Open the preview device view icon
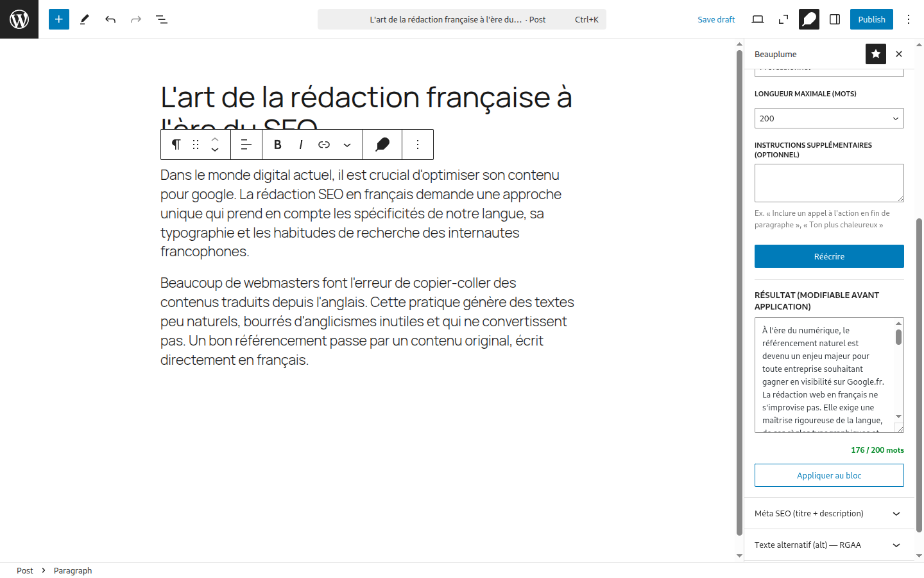Screen dimensions: 924x578 [758, 19]
